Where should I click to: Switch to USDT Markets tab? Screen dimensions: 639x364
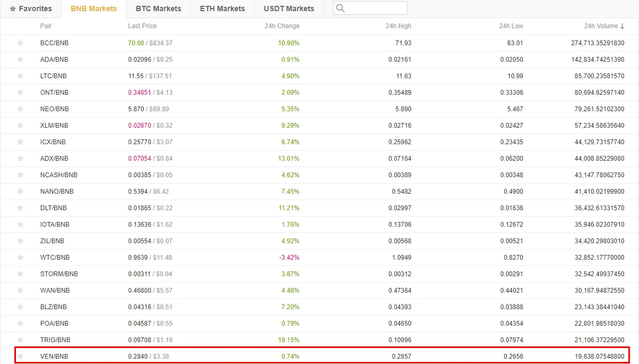click(289, 9)
